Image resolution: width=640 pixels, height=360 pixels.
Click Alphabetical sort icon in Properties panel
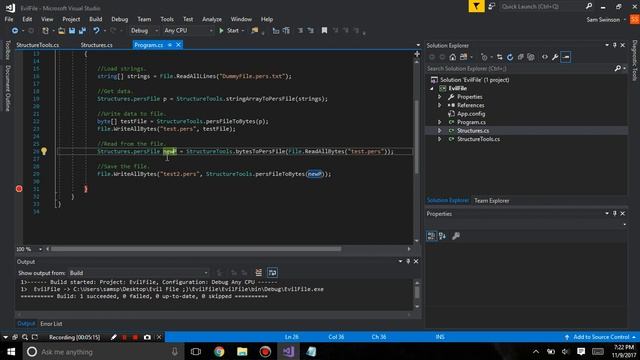click(x=442, y=236)
